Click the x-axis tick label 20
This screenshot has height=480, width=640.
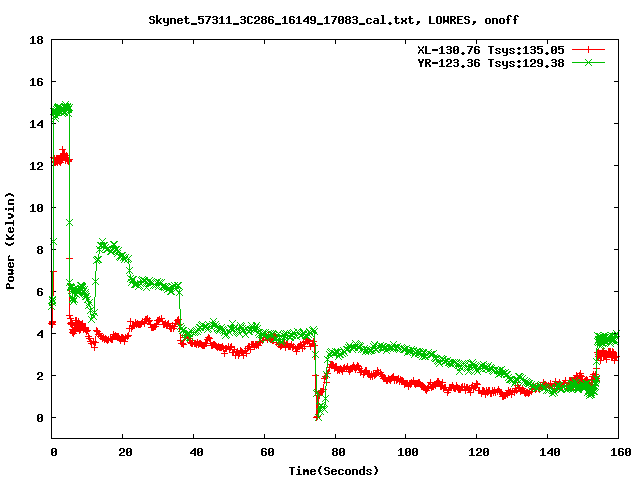(x=124, y=452)
